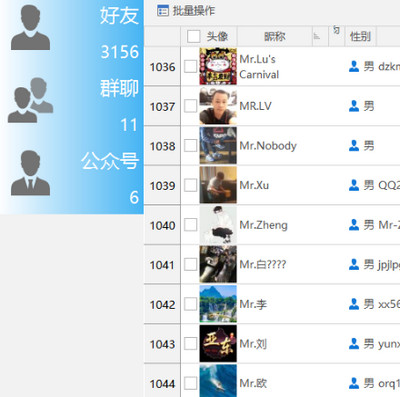Image resolution: width=400 pixels, height=397 pixels.
Task: Click the friend count 3156
Action: [120, 52]
